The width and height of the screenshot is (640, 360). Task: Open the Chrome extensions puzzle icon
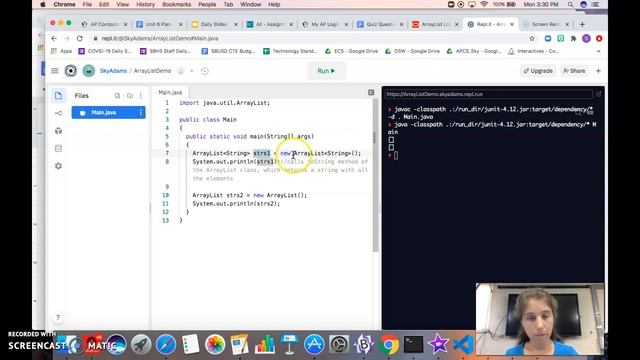point(573,38)
